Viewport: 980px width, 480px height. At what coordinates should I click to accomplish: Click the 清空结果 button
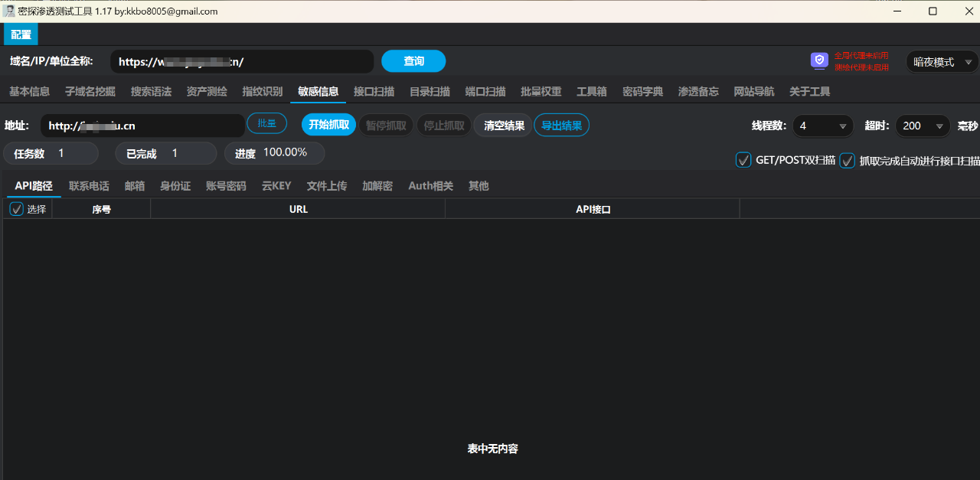click(x=503, y=125)
